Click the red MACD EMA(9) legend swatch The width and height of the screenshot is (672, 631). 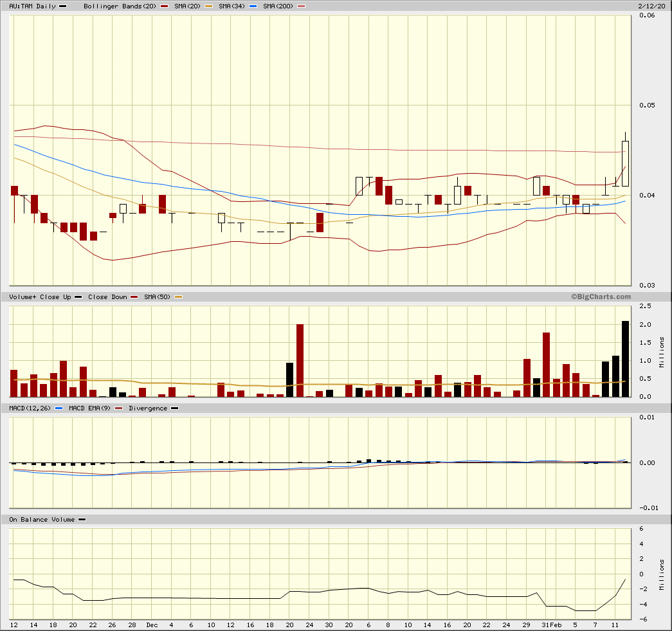(x=119, y=408)
